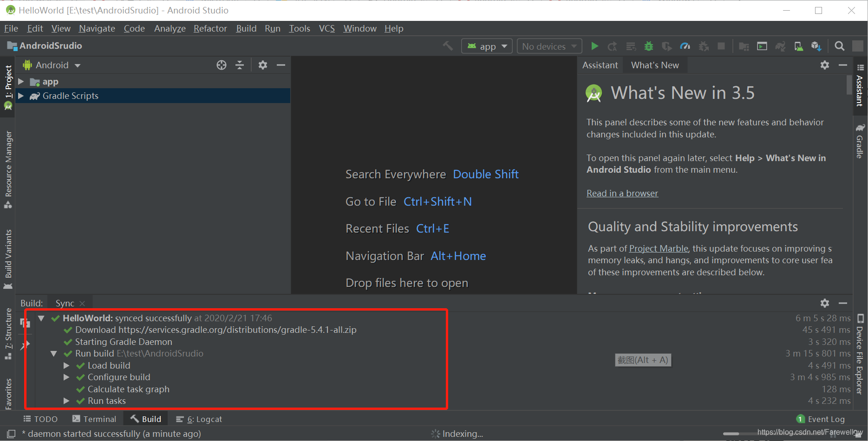Open the Logcat tool window button

pyautogui.click(x=199, y=419)
